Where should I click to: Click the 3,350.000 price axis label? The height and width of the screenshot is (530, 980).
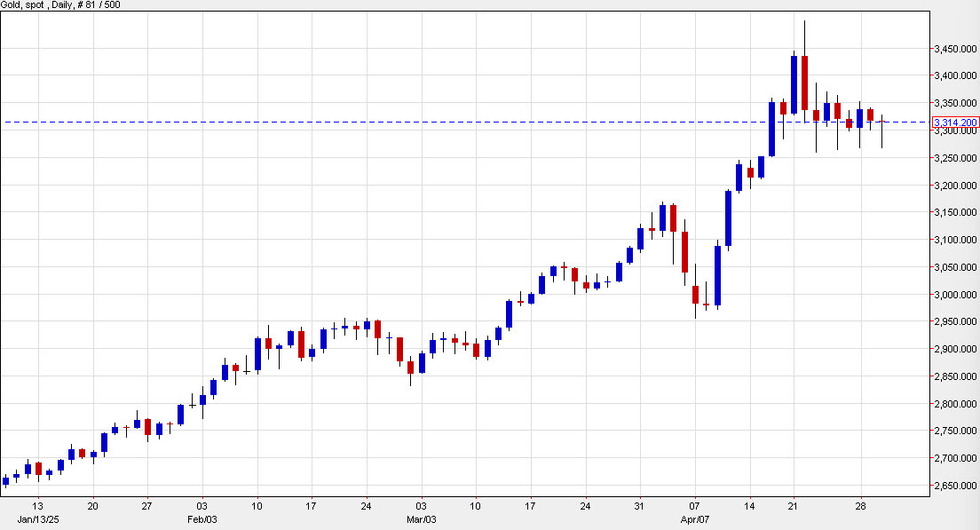coord(956,103)
